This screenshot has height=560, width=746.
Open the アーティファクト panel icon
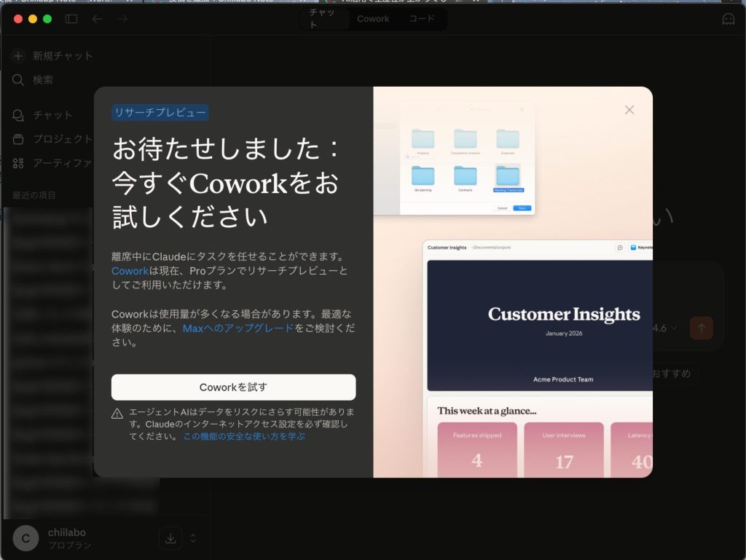tap(18, 163)
